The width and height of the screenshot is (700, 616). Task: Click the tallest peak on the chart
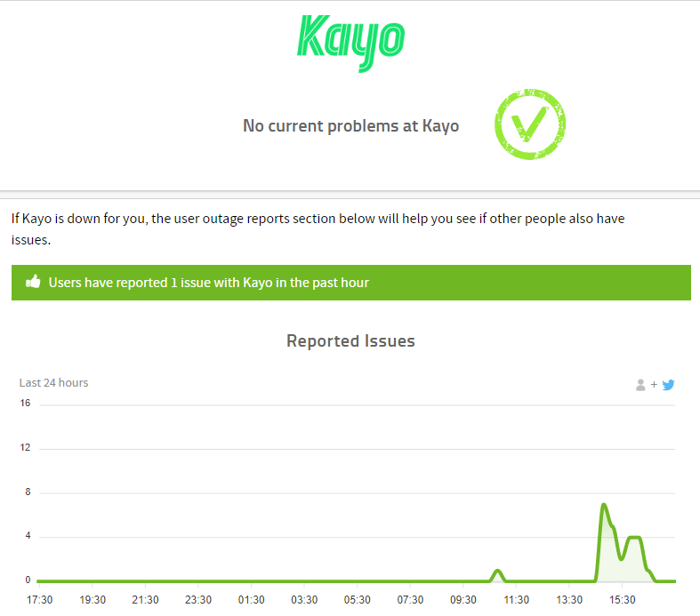point(604,506)
